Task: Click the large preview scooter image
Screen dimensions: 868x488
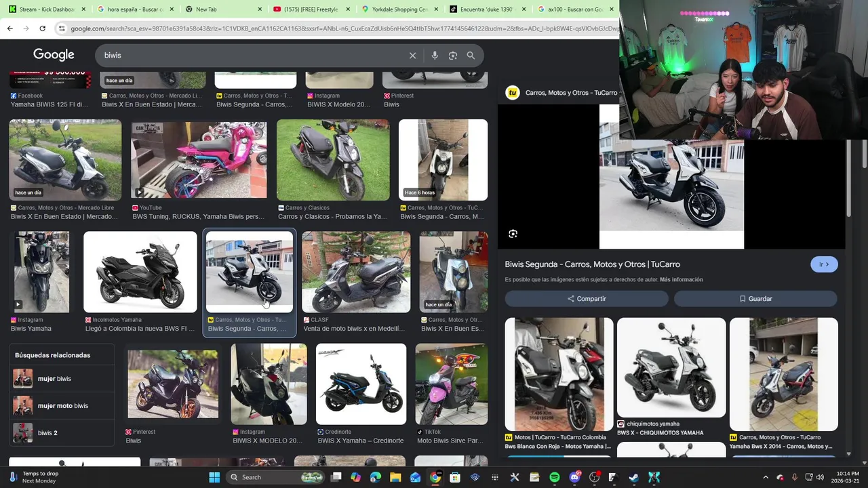Action: 671,177
